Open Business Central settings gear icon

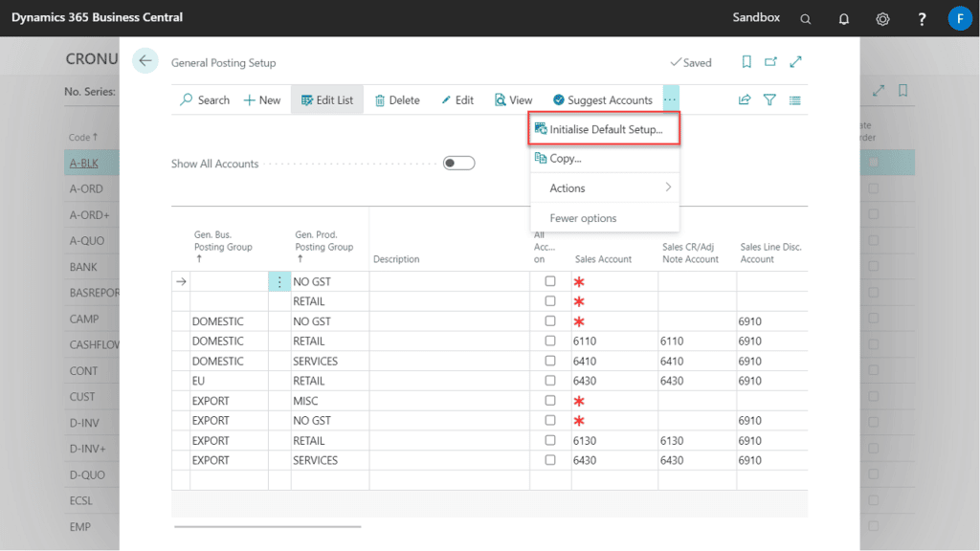point(882,18)
